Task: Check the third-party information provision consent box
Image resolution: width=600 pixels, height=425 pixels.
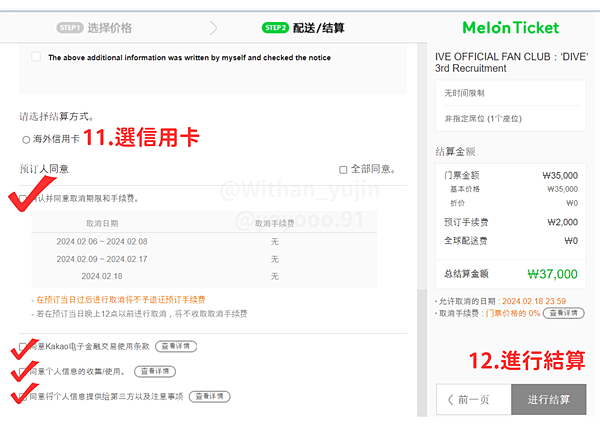Action: pos(23,397)
